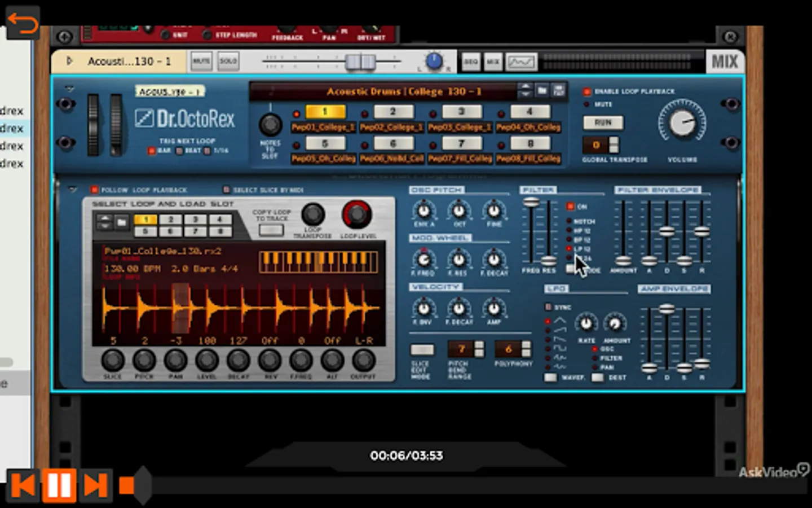Open the automation curve icon button

[521, 61]
